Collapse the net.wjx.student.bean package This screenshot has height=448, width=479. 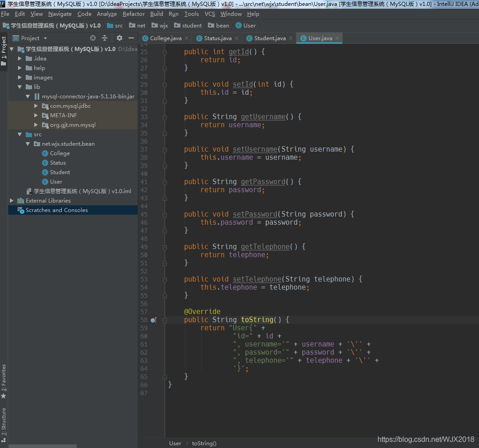[x=28, y=144]
